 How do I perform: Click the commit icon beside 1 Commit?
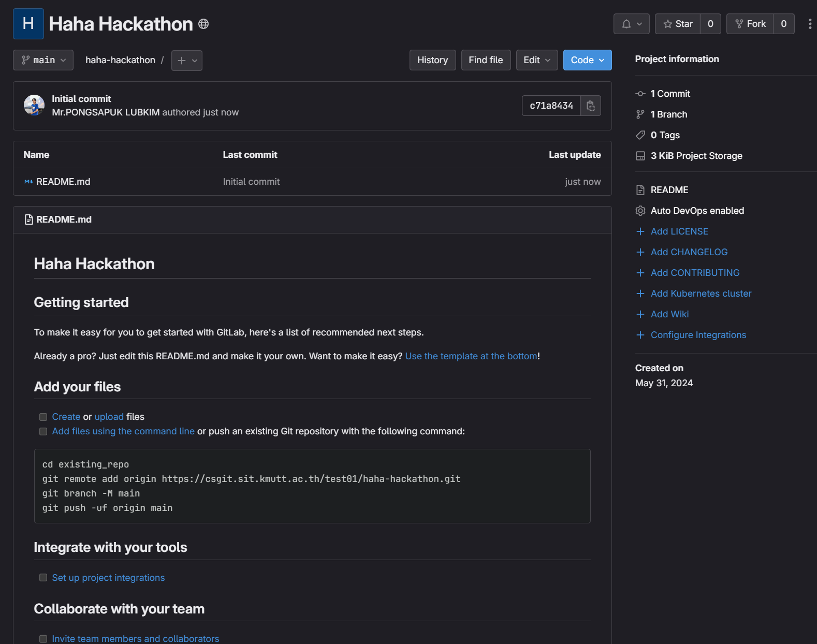pyautogui.click(x=640, y=94)
